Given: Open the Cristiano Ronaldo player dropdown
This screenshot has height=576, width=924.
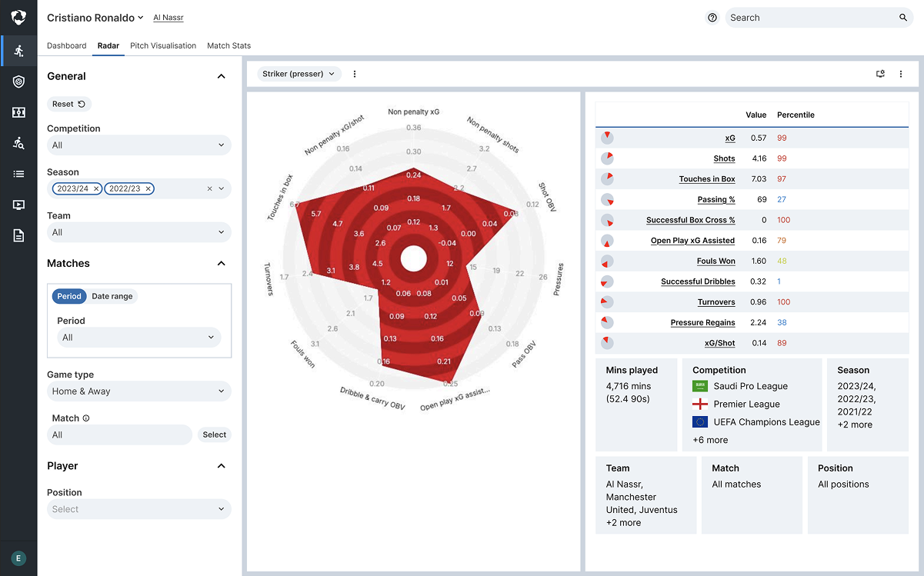Looking at the screenshot, I should tap(95, 18).
